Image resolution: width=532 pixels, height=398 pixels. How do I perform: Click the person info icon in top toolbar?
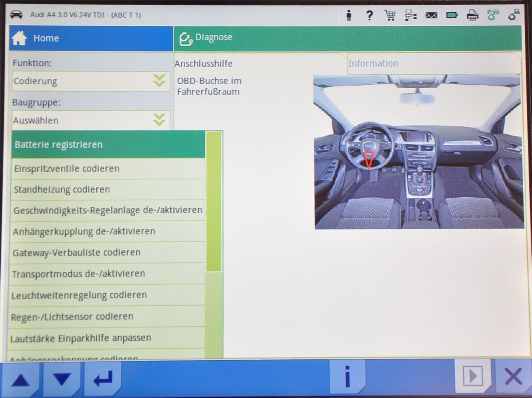(x=349, y=15)
